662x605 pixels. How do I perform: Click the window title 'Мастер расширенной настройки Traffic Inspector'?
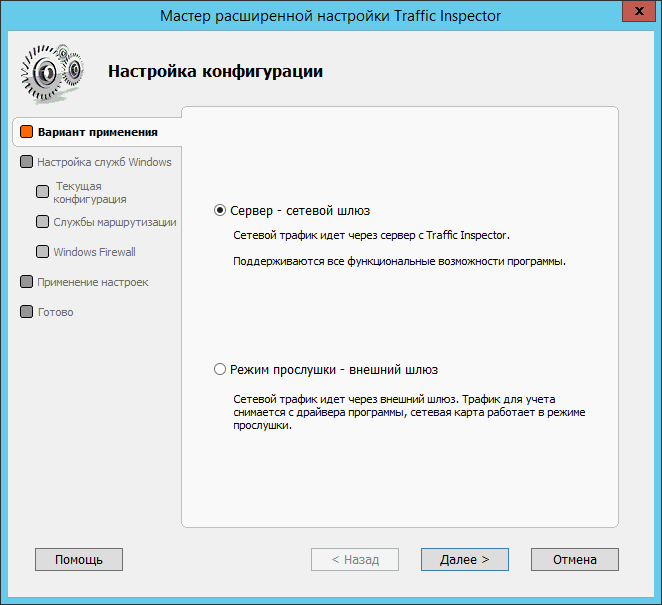(330, 16)
